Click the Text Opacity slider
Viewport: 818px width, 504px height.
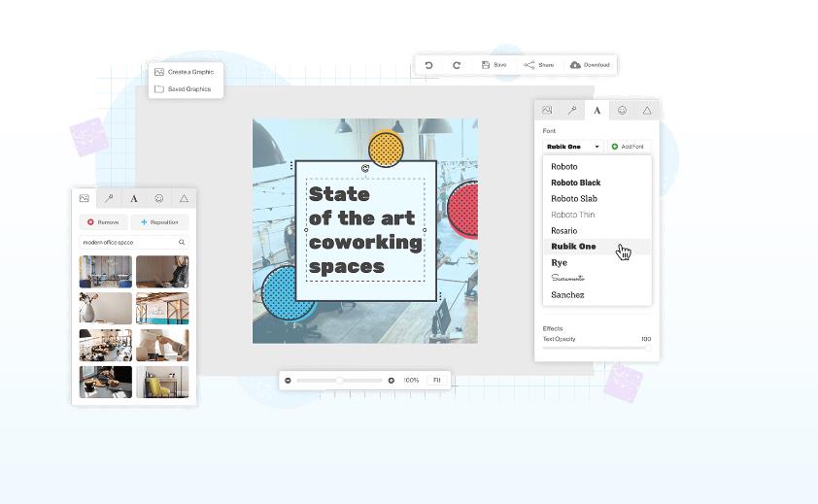[596, 347]
